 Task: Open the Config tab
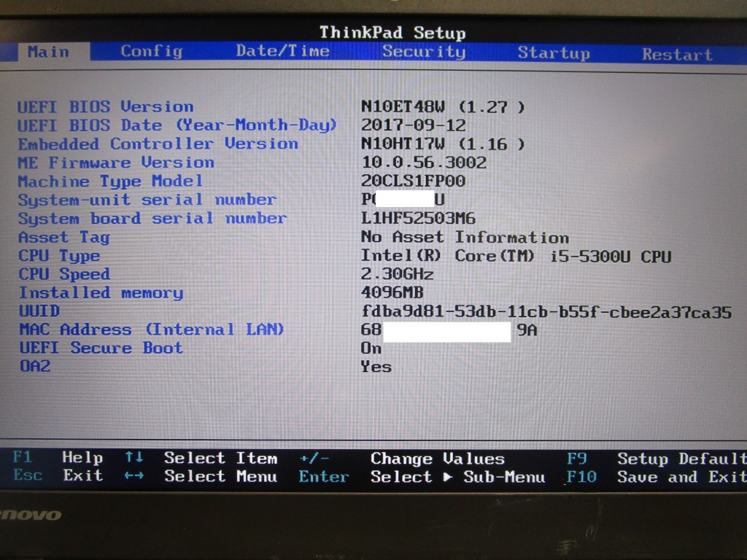point(152,51)
